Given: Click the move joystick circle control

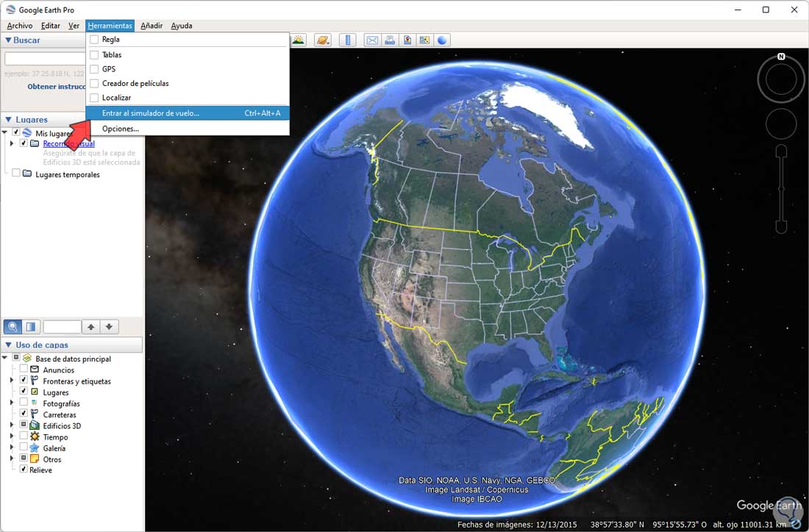Looking at the screenshot, I should [781, 124].
